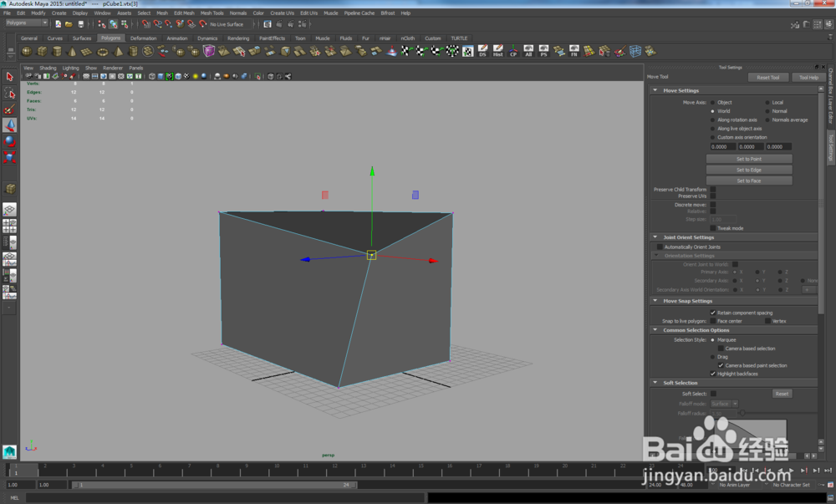Click frame 12 on the timeline
This screenshot has width=836, height=504.
coord(334,470)
